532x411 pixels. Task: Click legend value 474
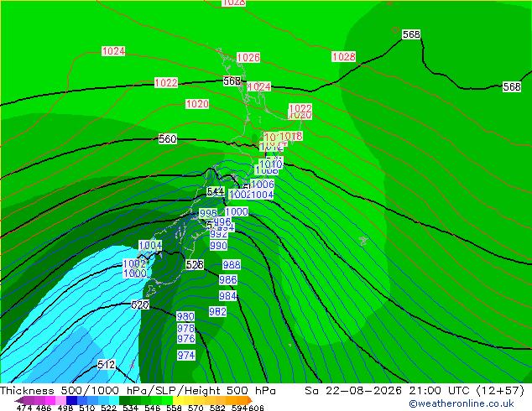(24, 408)
